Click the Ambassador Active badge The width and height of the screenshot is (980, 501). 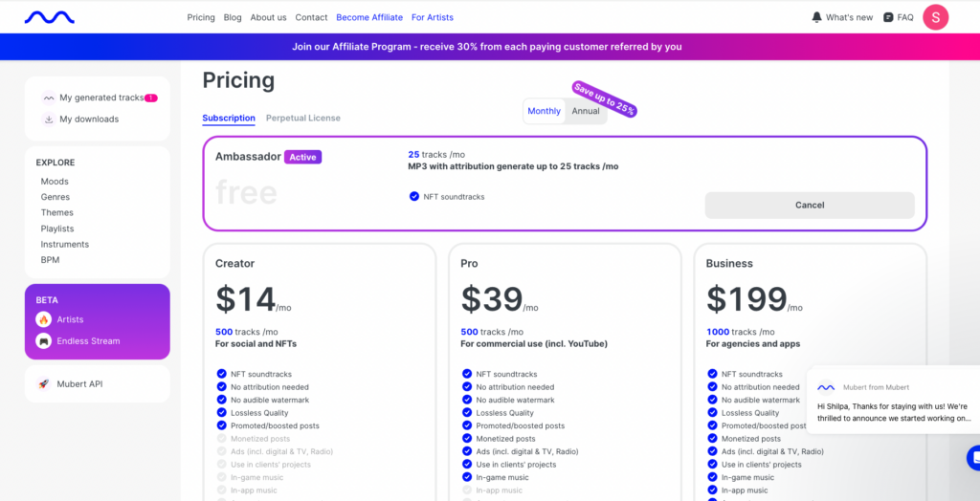[x=302, y=157]
